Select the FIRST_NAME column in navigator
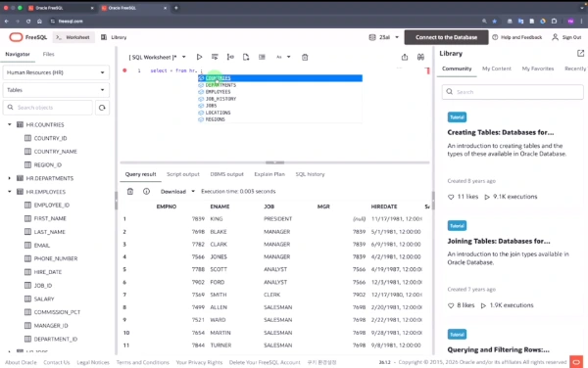Viewport: 588px width, 368px height. (x=50, y=218)
